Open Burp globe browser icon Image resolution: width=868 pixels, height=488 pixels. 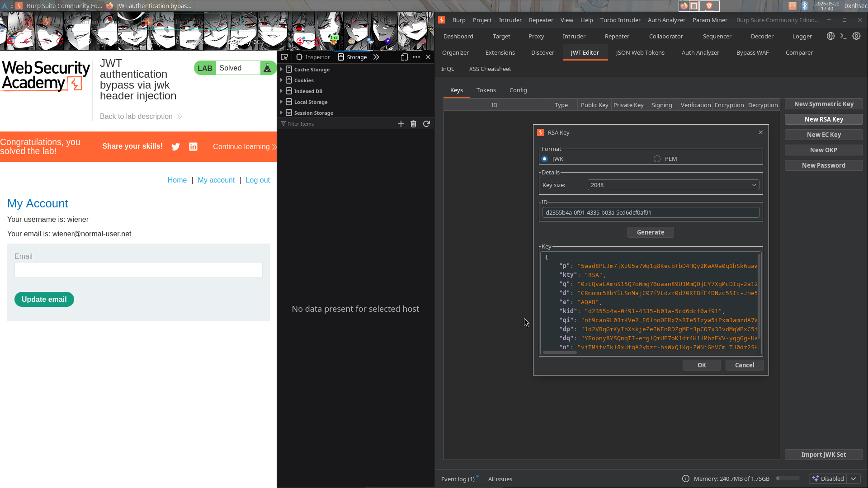(x=830, y=36)
